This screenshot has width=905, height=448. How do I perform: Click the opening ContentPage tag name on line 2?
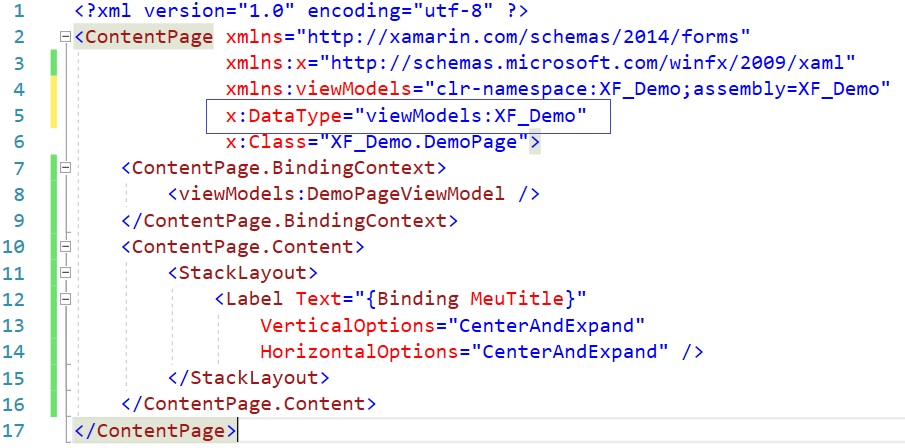coord(149,38)
